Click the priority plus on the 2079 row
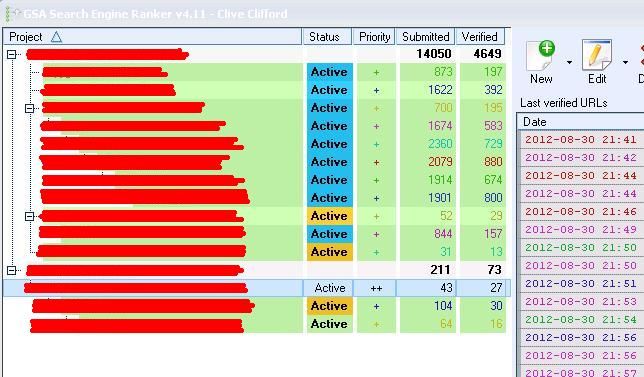644x377 pixels. click(376, 162)
